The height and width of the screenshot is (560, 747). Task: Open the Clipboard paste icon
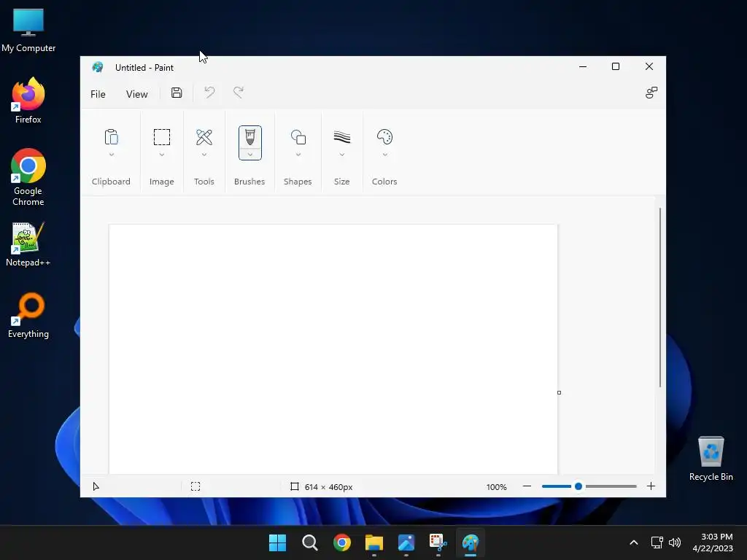111,137
